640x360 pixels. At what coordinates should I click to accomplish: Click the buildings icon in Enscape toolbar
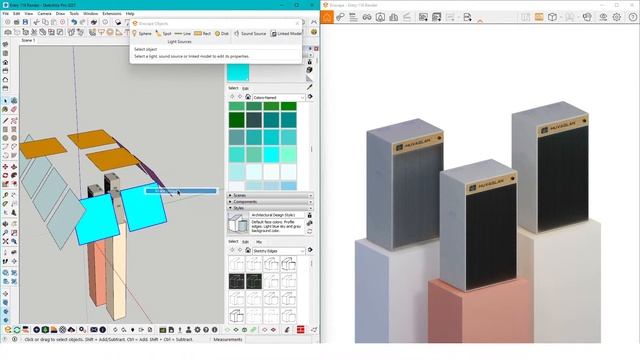[393, 17]
